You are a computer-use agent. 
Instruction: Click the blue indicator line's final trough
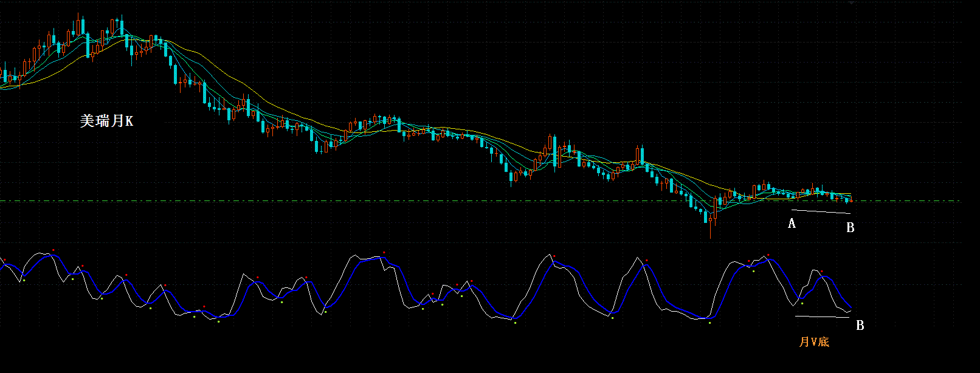[851, 308]
